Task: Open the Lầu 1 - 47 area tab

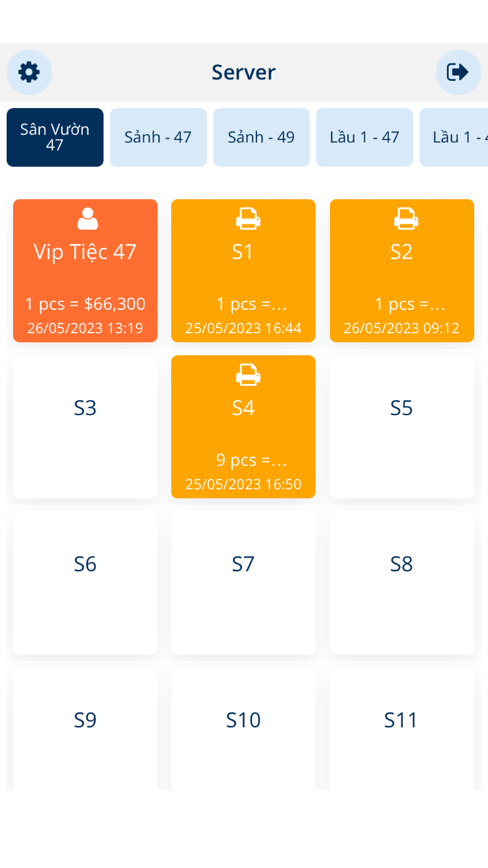Action: pyautogui.click(x=364, y=137)
